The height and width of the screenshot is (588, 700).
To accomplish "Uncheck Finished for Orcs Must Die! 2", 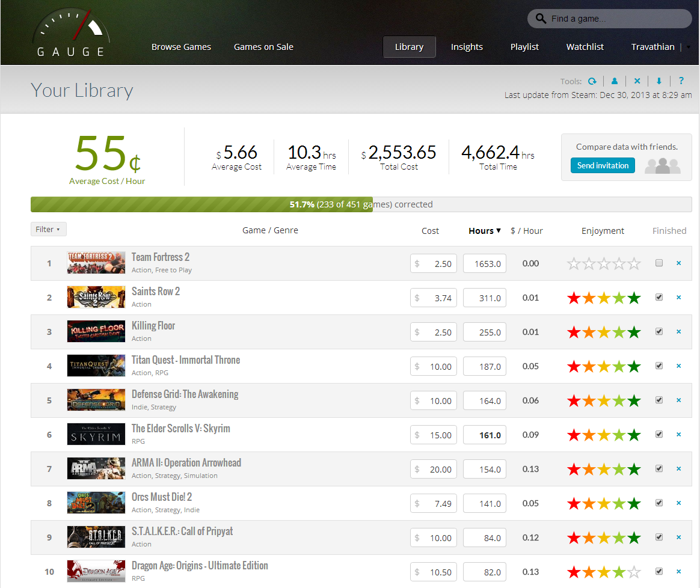I will (659, 503).
